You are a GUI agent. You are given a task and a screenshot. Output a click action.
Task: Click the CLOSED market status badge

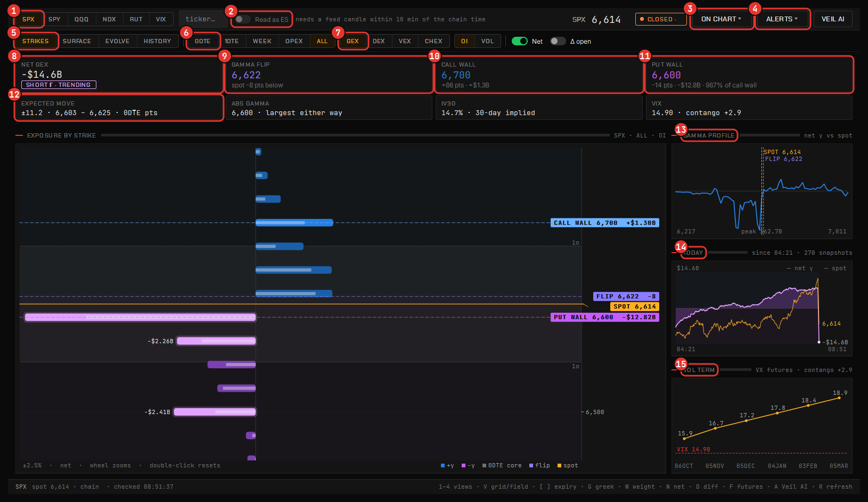coord(660,19)
